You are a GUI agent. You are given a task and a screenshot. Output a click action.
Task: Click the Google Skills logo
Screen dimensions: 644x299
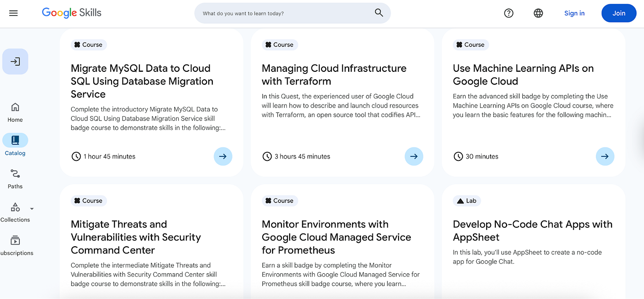click(72, 13)
